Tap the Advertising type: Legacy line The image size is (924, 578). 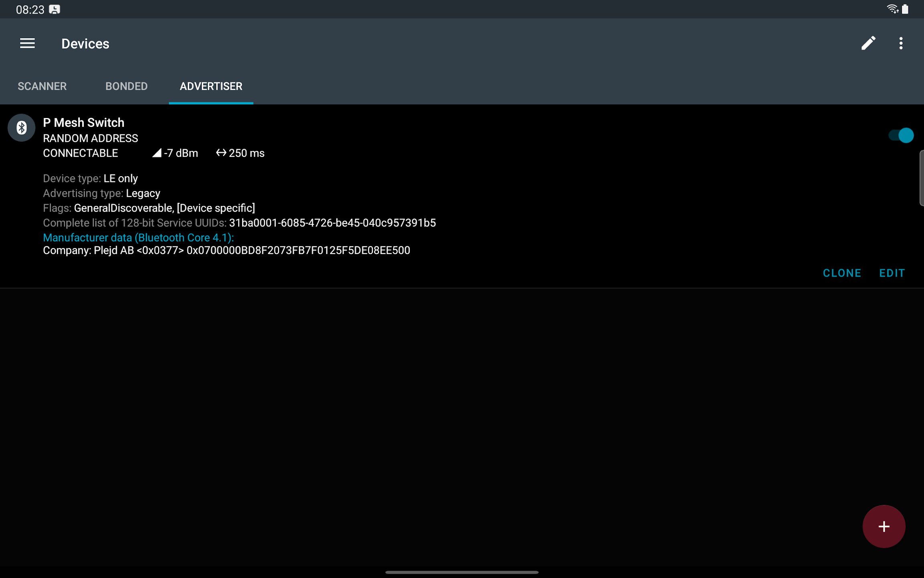pyautogui.click(x=101, y=193)
